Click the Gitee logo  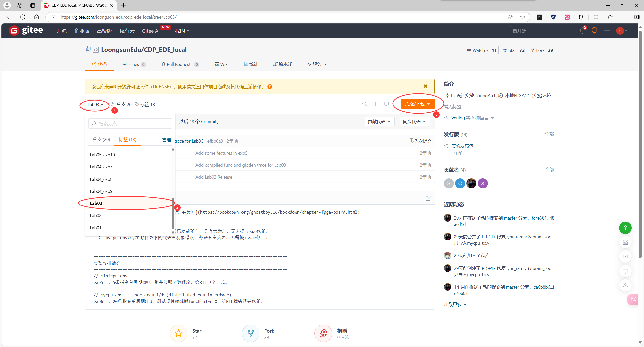coord(26,30)
